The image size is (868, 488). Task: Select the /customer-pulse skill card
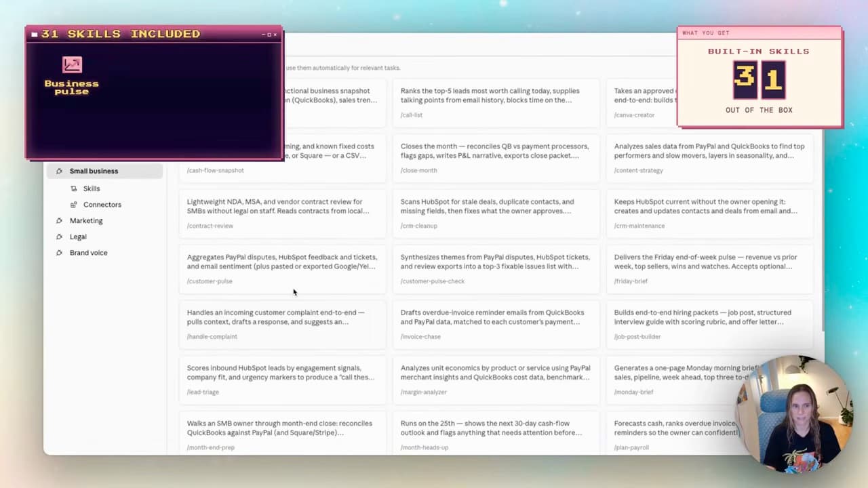pos(283,269)
